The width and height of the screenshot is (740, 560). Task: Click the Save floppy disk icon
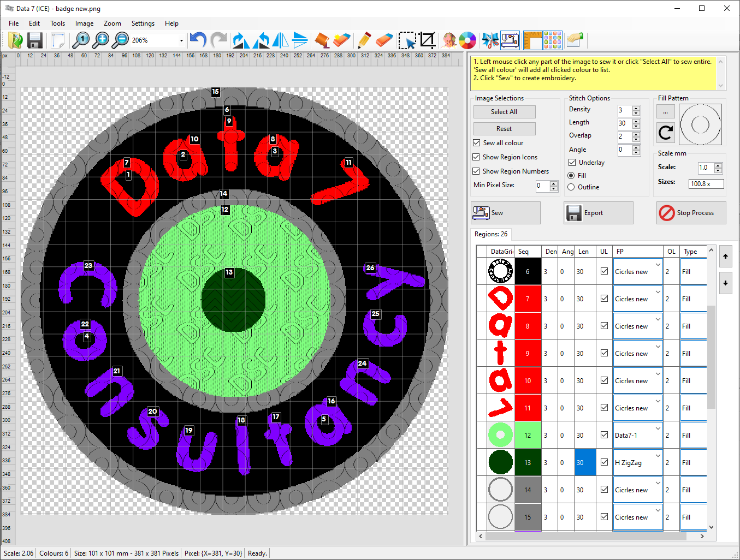[35, 40]
